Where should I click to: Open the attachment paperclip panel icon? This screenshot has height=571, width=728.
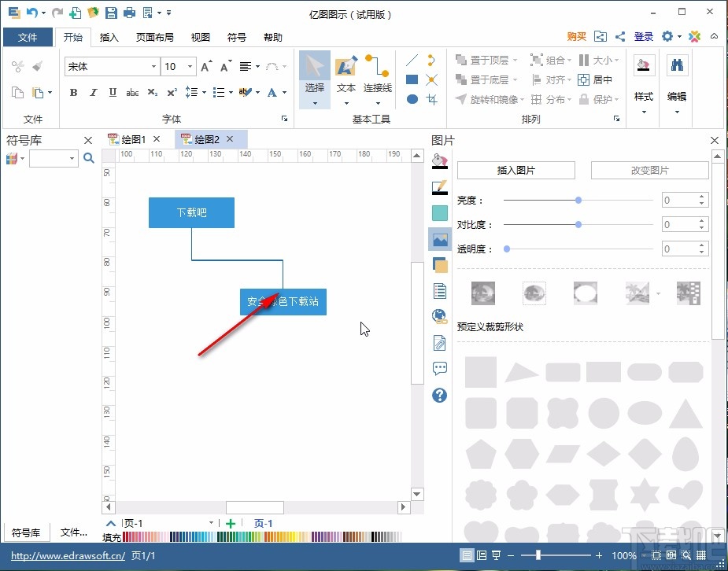[x=439, y=343]
